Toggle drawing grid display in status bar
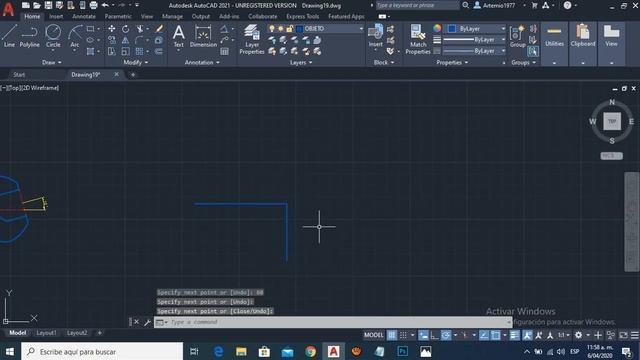Viewport: 640px width, 360px height. pos(392,335)
